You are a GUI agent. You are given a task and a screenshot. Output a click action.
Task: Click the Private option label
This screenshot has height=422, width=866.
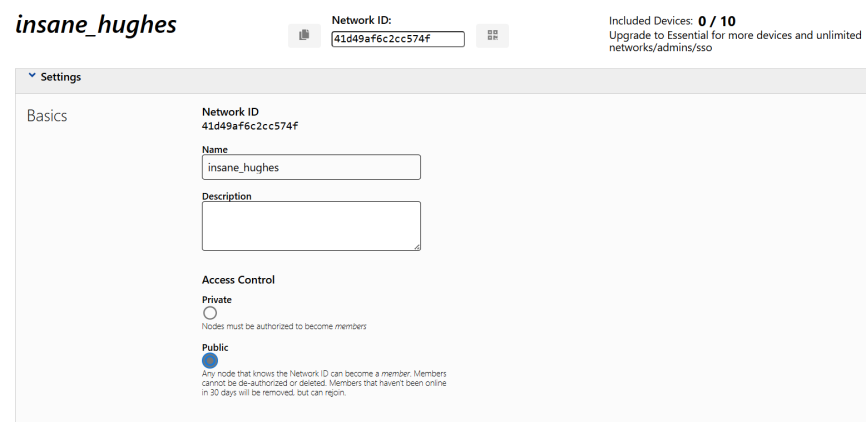(216, 299)
